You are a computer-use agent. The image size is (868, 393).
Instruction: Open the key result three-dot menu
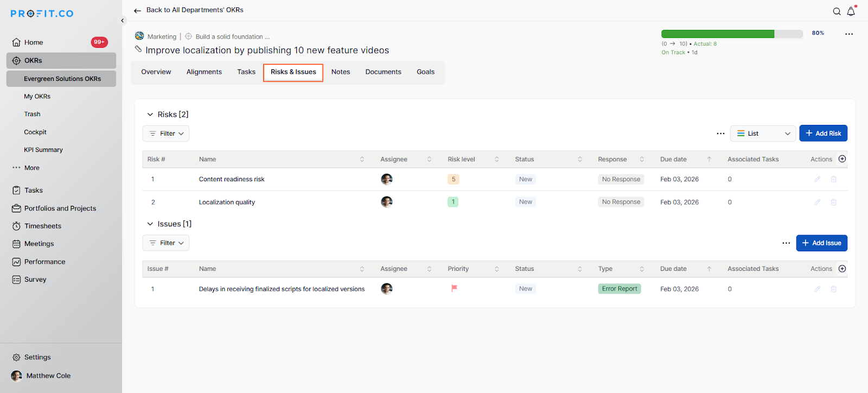(848, 34)
